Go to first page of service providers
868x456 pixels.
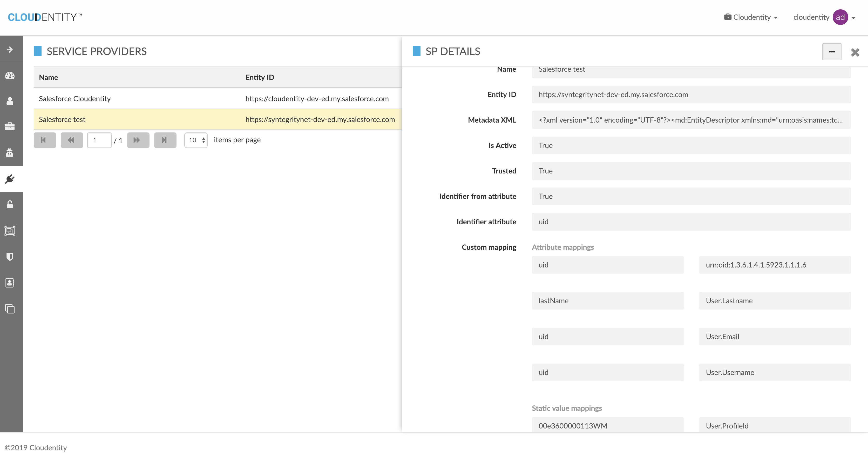(45, 140)
